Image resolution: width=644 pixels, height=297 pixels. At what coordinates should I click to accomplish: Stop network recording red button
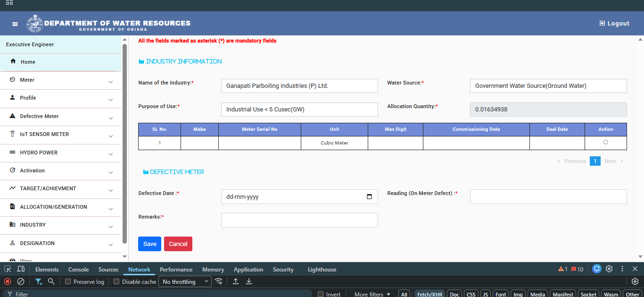point(8,281)
